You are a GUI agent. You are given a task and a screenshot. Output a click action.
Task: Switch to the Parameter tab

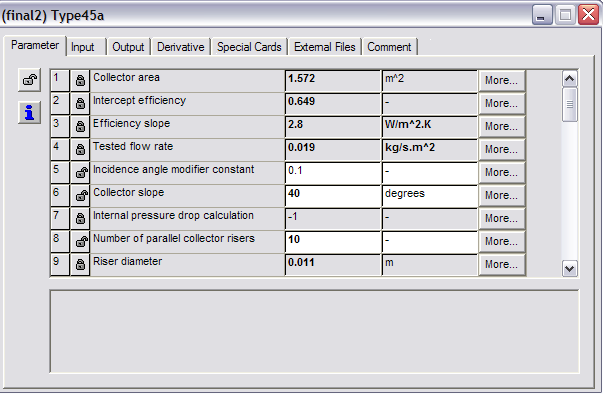click(35, 45)
